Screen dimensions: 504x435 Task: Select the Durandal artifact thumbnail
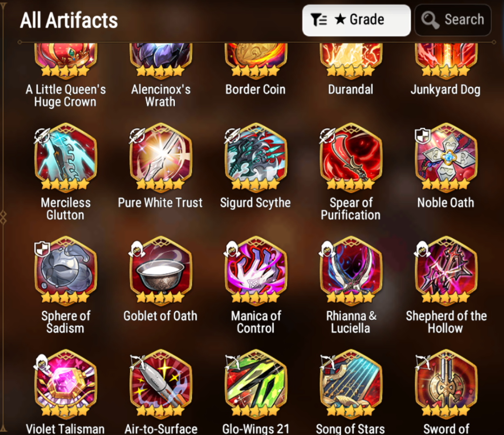coord(351,60)
